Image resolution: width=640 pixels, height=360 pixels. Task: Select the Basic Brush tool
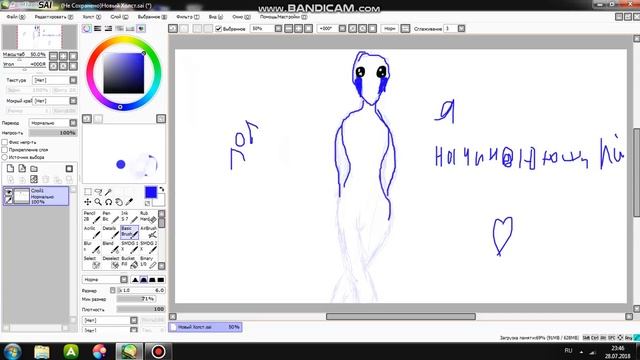129,232
